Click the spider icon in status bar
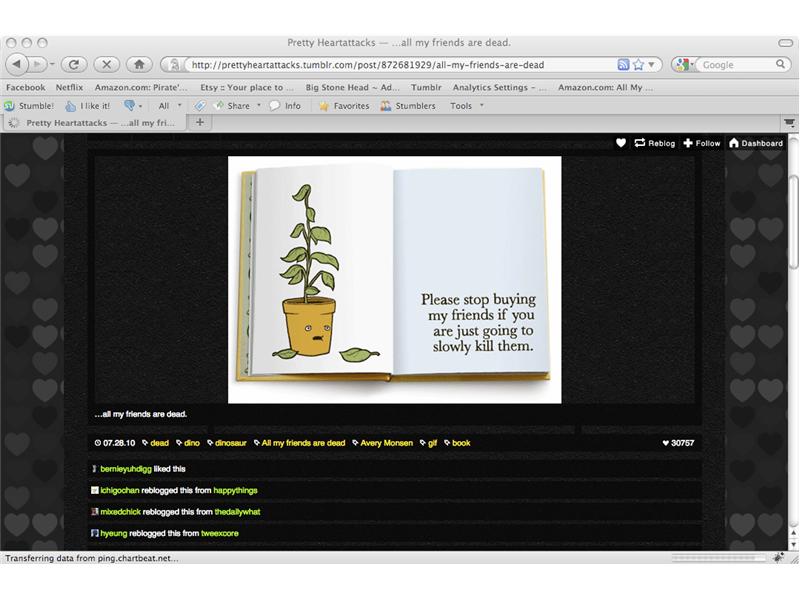The image size is (800, 600). click(778, 558)
